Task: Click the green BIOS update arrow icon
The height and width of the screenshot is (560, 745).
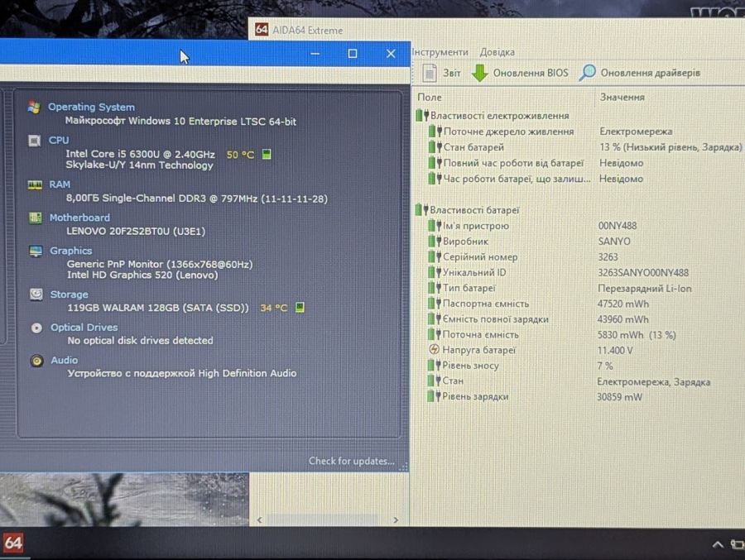Action: (480, 73)
